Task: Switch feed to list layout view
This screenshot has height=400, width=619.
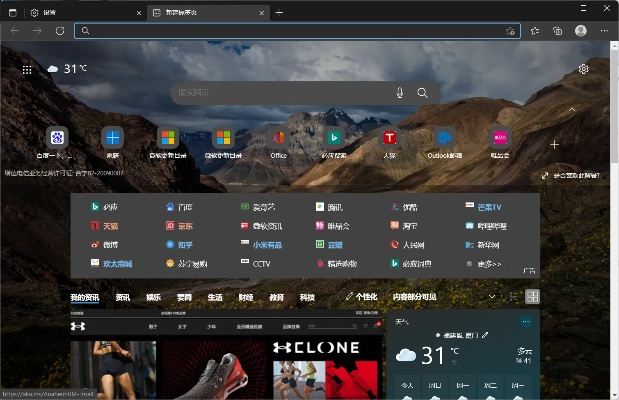Action: [x=514, y=297]
